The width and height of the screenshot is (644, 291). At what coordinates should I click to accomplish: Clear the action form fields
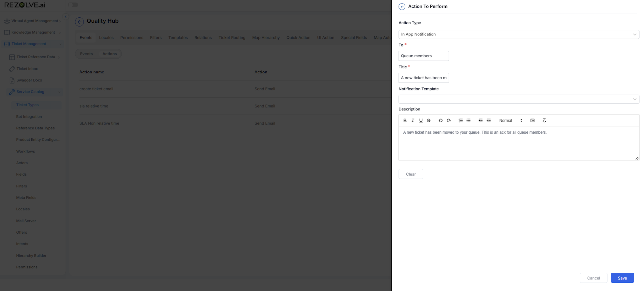(411, 174)
